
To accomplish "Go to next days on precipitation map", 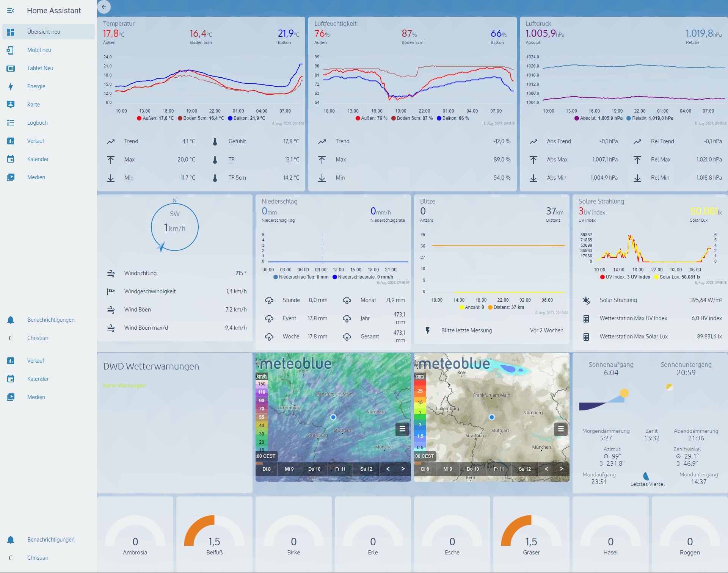I will tap(562, 469).
